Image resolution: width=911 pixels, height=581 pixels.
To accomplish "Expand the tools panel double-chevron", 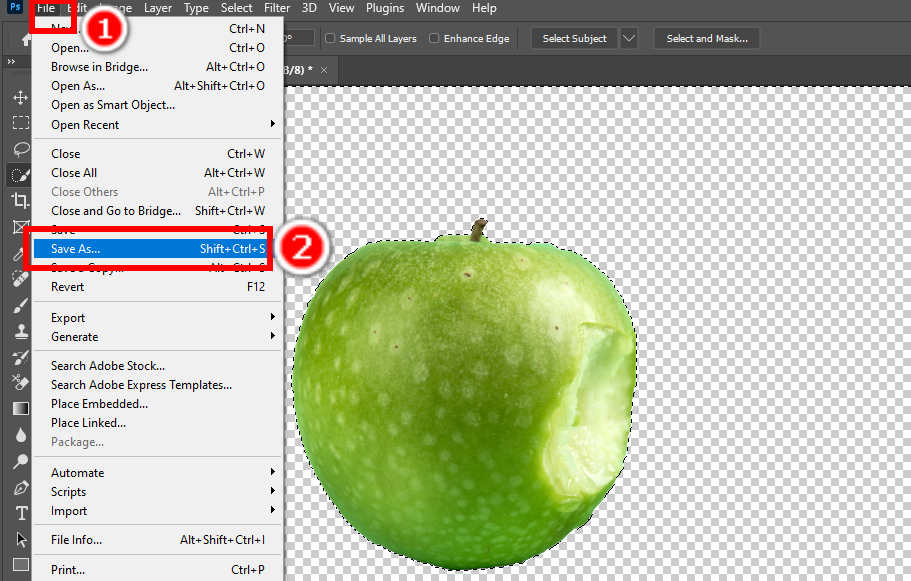I will [11, 61].
